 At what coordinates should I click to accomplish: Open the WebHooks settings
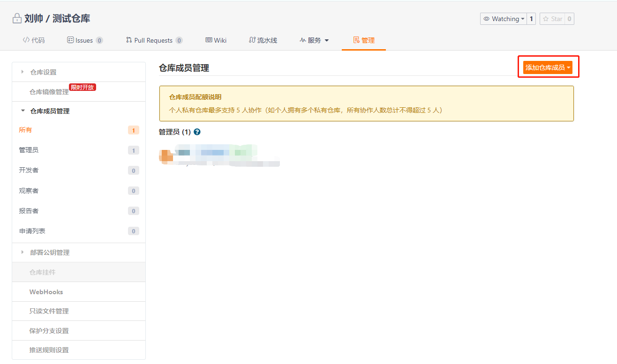79,292
